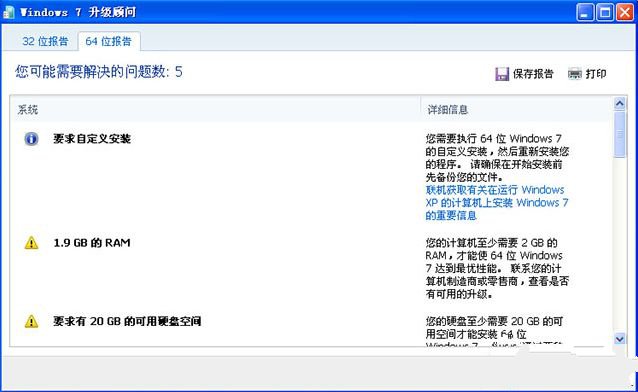
Task: Click the details text about 64 位 custom install
Action: 497,158
